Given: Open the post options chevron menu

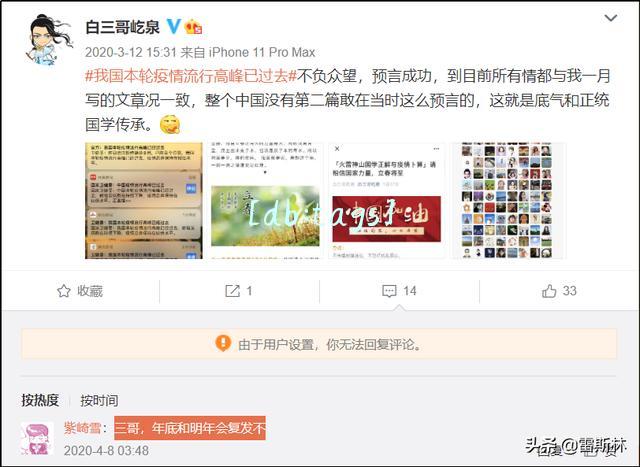Looking at the screenshot, I should click(611, 18).
